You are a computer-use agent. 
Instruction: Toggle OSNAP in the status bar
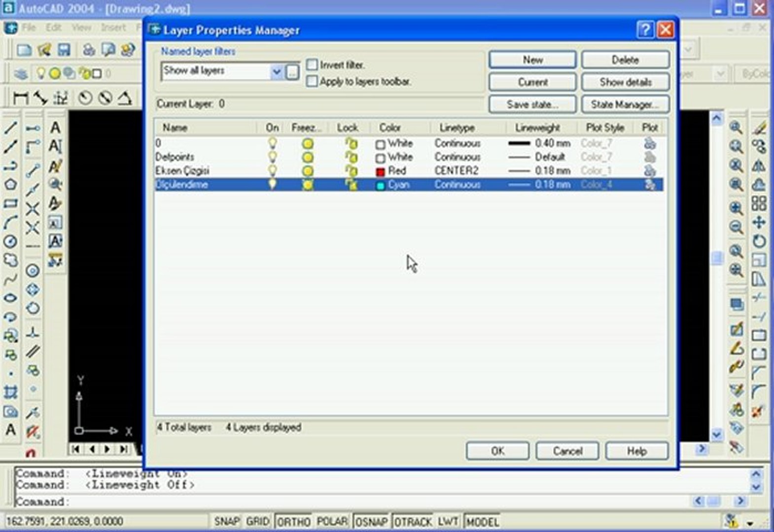(371, 521)
